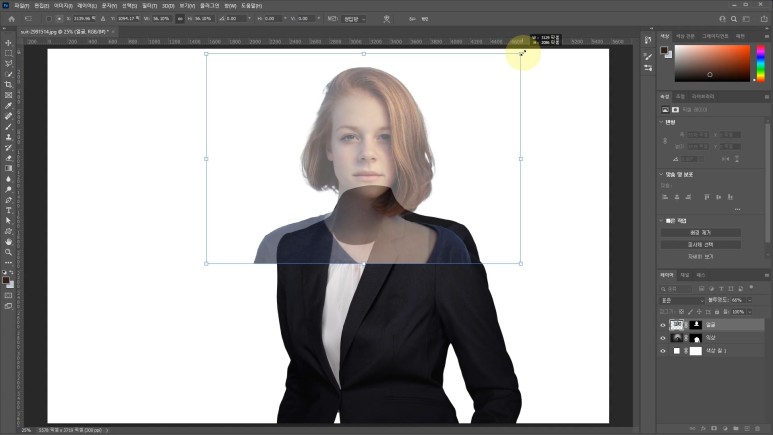This screenshot has height=435, width=773.
Task: Collapse the 빠른 작업 section
Action: [x=662, y=220]
